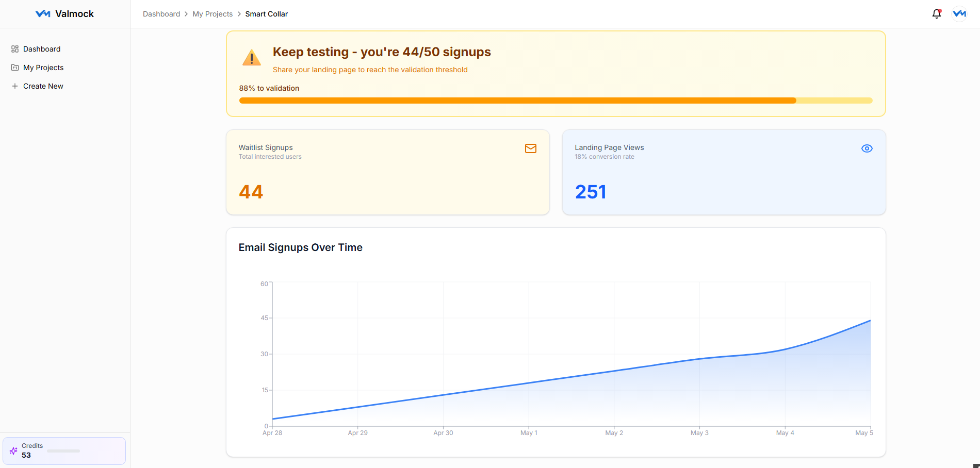Click the envelope icon on Waitlist Signups
Screen dimensions: 980x468
point(531,148)
